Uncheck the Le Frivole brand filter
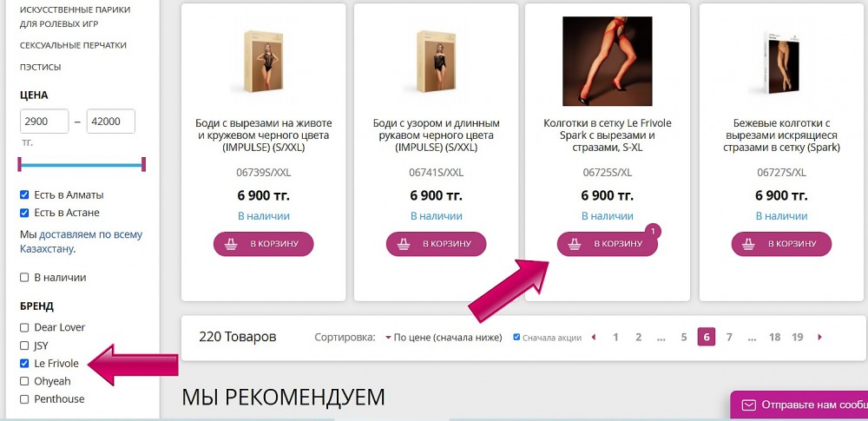This screenshot has width=868, height=421. (x=24, y=364)
